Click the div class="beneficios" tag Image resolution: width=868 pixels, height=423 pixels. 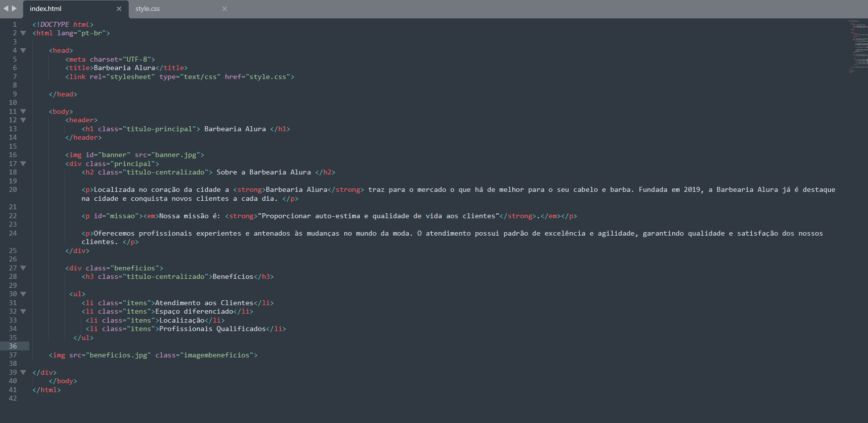pyautogui.click(x=114, y=268)
